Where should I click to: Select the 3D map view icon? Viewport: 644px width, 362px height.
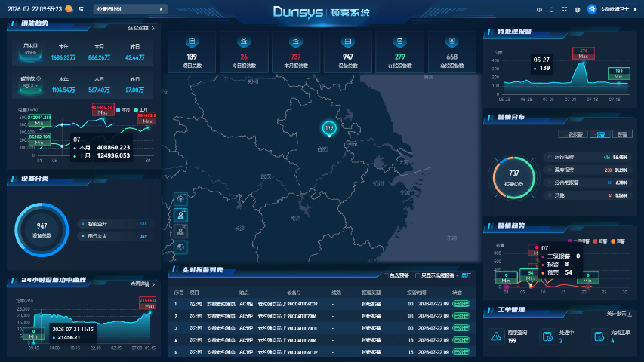pos(180,232)
